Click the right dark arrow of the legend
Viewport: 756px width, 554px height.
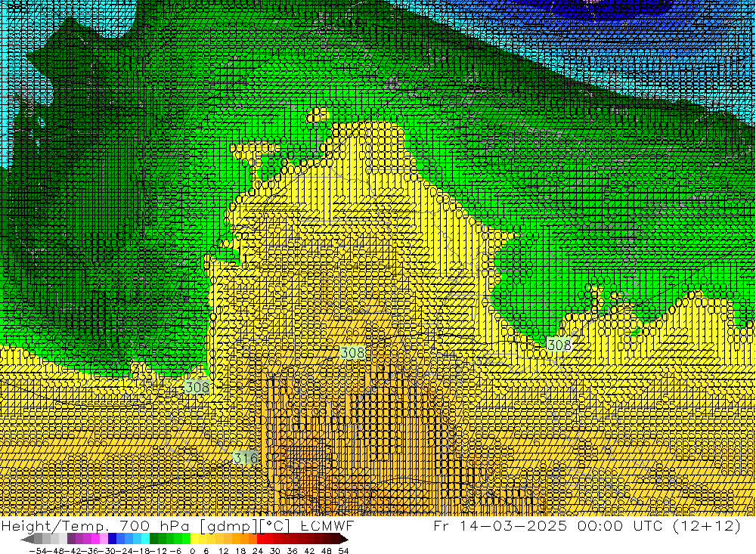coord(344,539)
